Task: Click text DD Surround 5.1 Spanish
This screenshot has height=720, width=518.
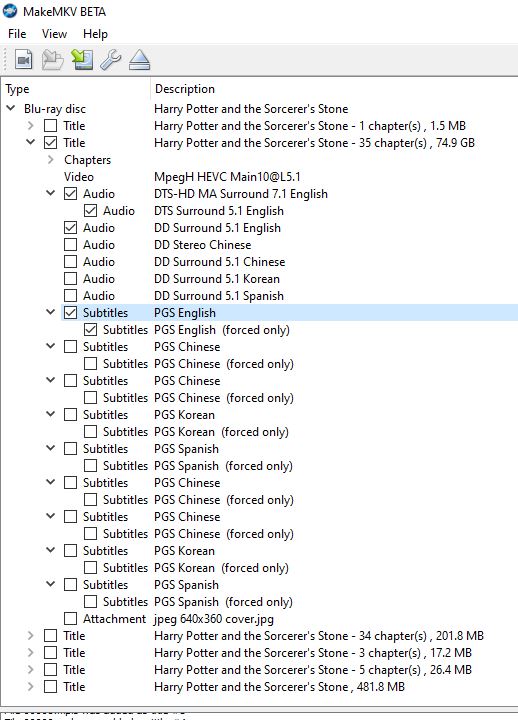Action: click(219, 296)
